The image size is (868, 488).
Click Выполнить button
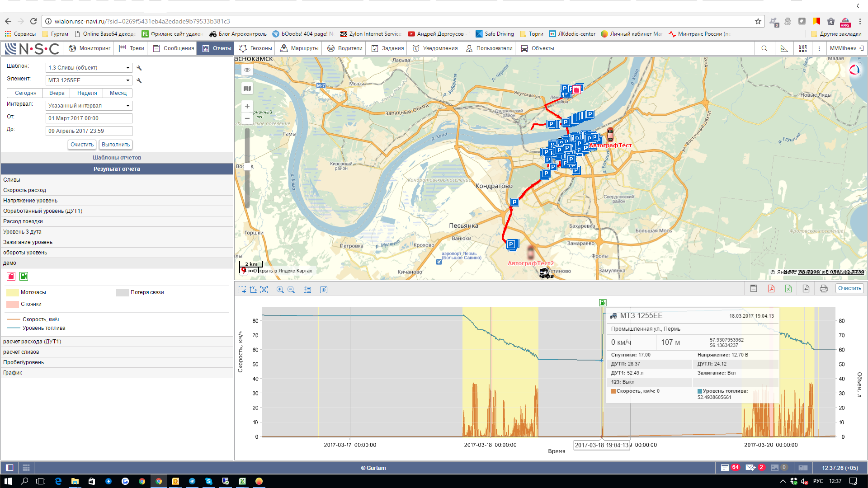pos(116,145)
